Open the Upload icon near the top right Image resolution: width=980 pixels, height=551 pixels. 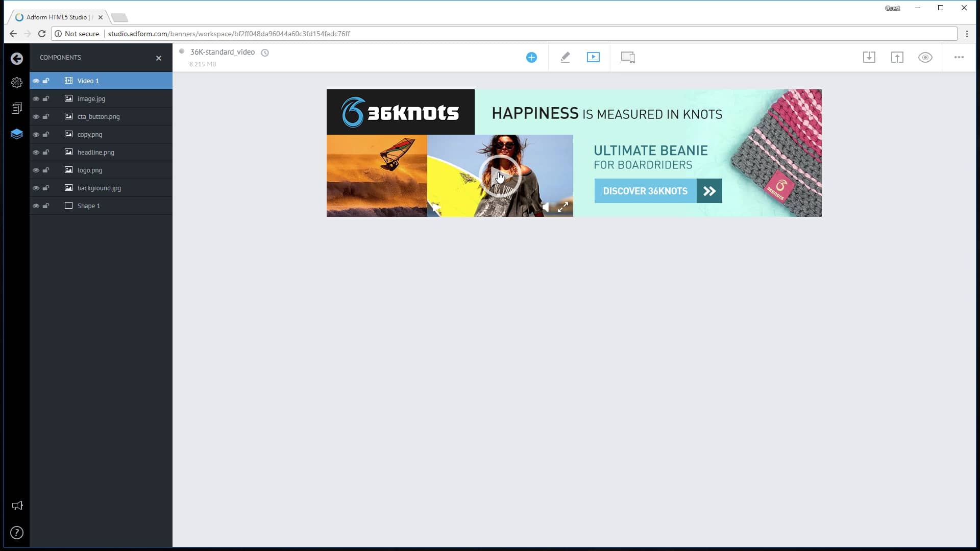click(897, 57)
